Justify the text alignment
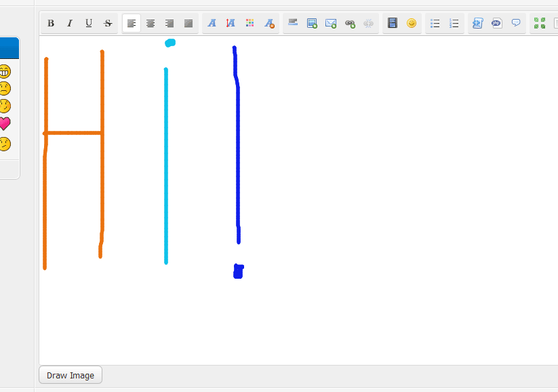558x392 pixels. click(188, 23)
